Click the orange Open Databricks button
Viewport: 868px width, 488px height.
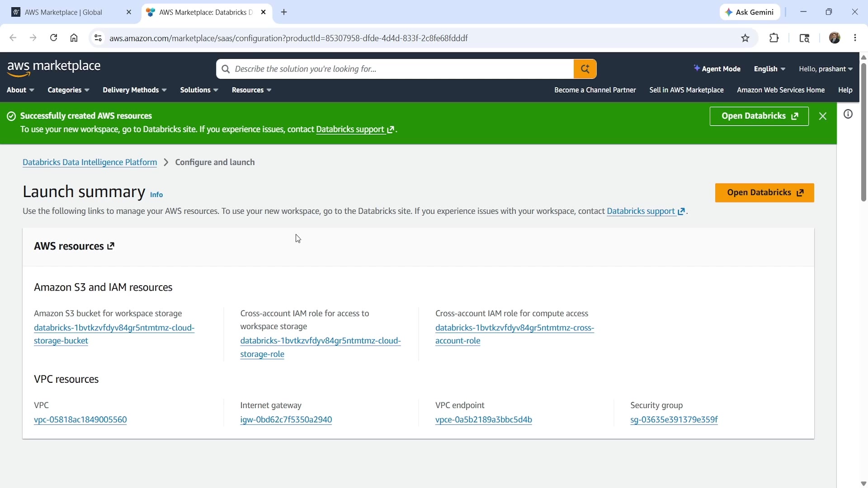764,193
